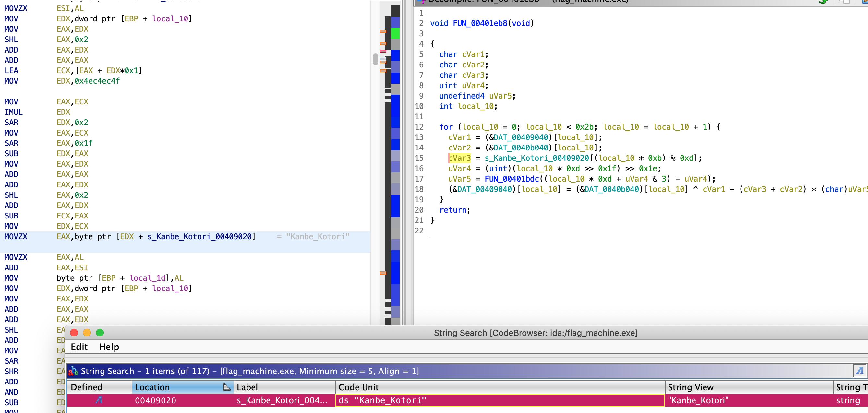Click the ADD EAX,ESI instruction
Screen dimensions: 868x413
pos(46,267)
